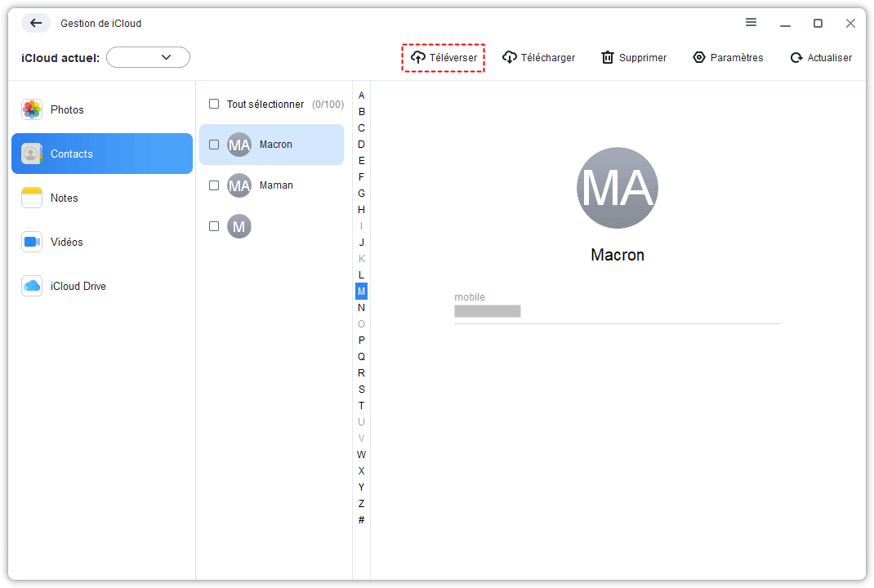Image resolution: width=874 pixels, height=588 pixels.
Task: Maximize the window
Action: (x=818, y=23)
